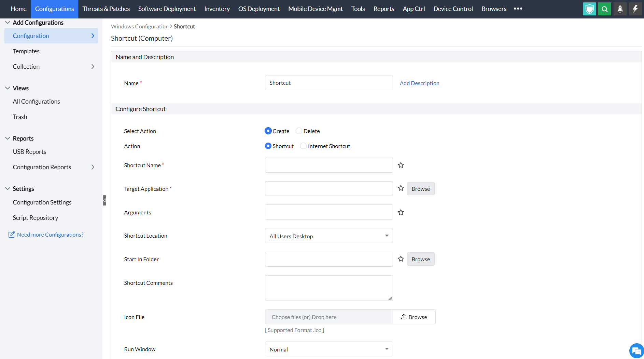644x359 pixels.
Task: Click the Add Description link
Action: pos(419,83)
